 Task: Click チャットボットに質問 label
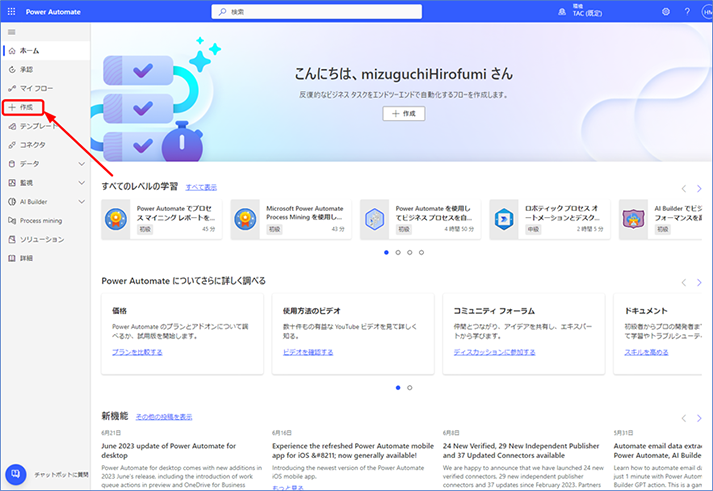click(x=61, y=475)
